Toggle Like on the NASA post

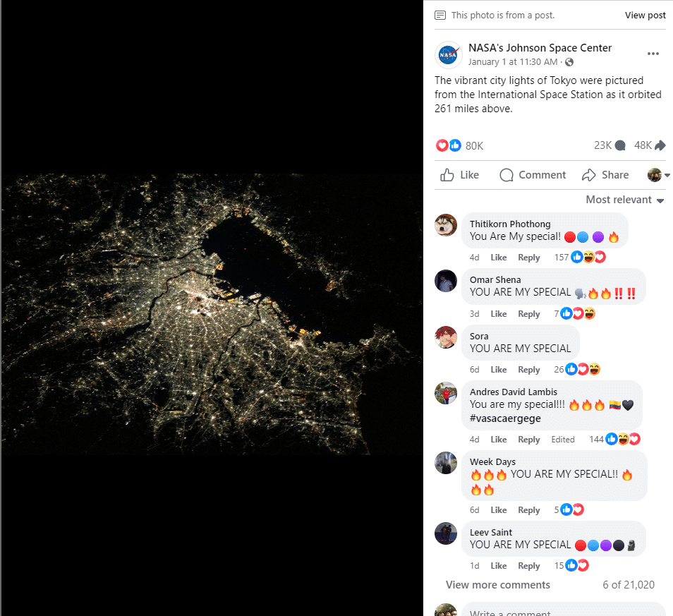coord(459,175)
